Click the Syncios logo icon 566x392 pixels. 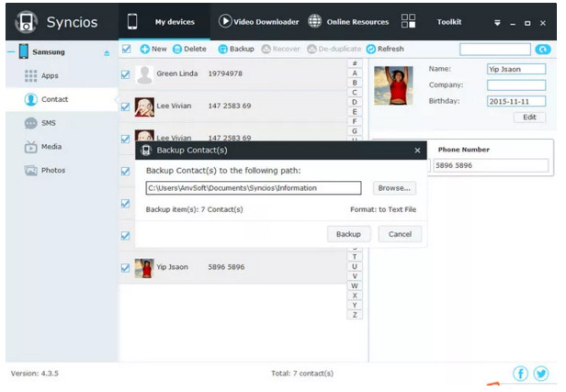click(x=26, y=22)
